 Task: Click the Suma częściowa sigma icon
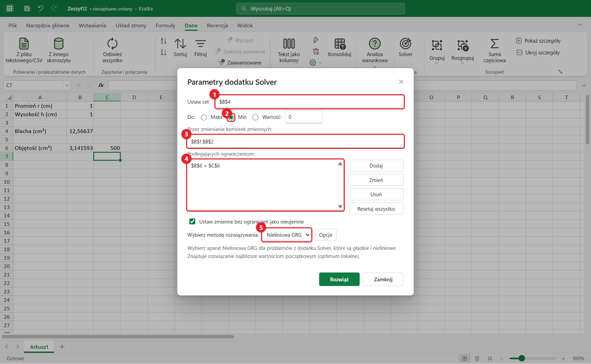(x=495, y=44)
